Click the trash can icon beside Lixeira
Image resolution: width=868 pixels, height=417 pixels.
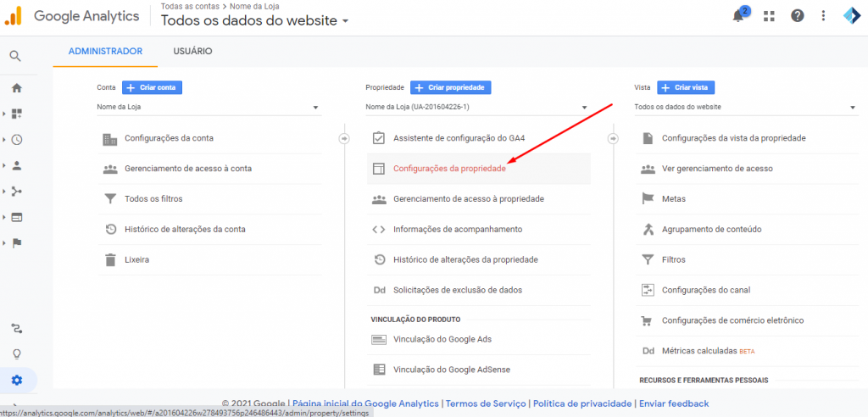[110, 259]
